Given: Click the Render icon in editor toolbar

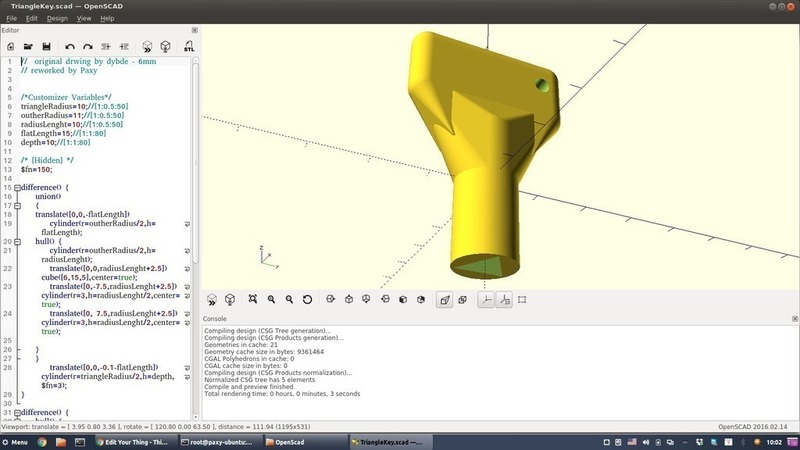Looking at the screenshot, I should click(x=166, y=46).
